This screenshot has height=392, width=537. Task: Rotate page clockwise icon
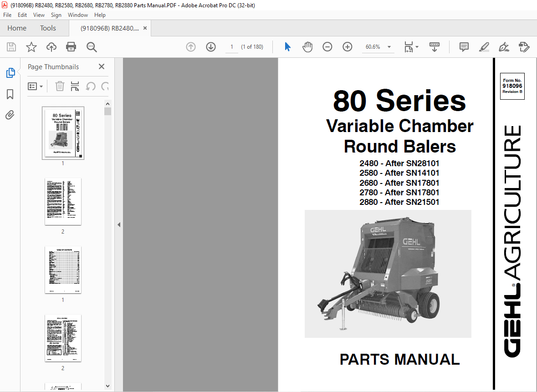[105, 86]
